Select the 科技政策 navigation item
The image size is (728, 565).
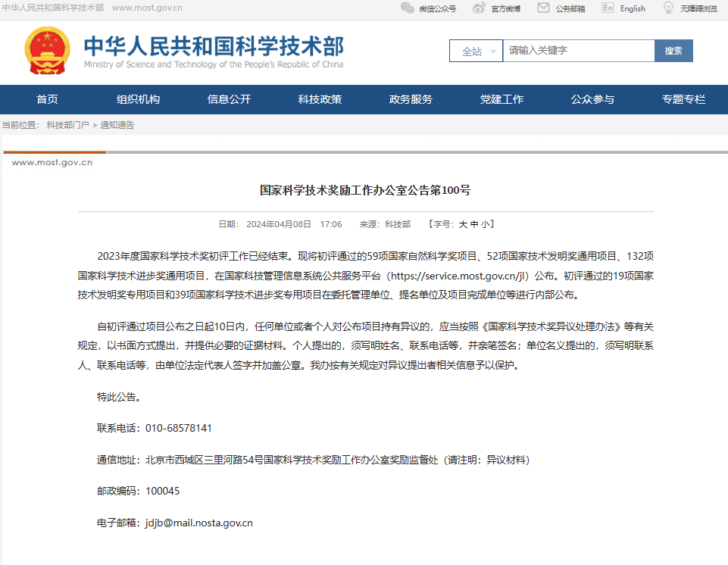pyautogui.click(x=320, y=99)
